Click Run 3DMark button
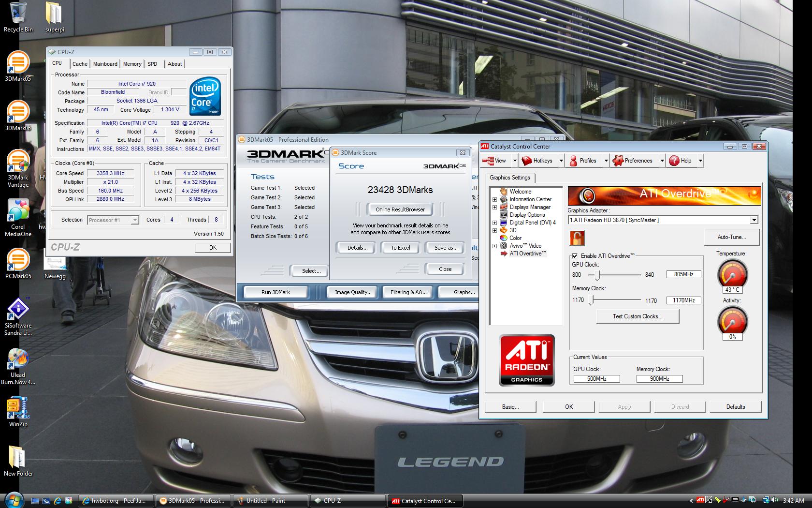This screenshot has width=812, height=508. click(x=275, y=292)
